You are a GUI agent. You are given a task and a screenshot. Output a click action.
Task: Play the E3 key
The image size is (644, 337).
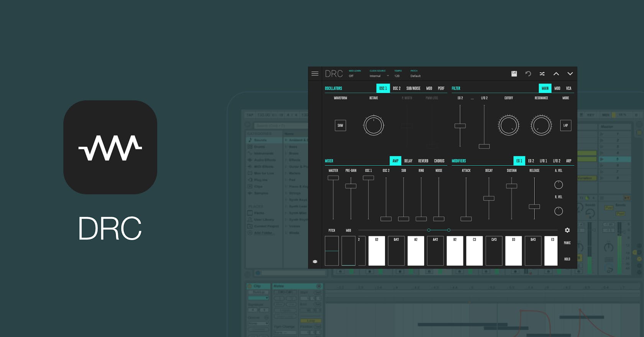click(551, 251)
